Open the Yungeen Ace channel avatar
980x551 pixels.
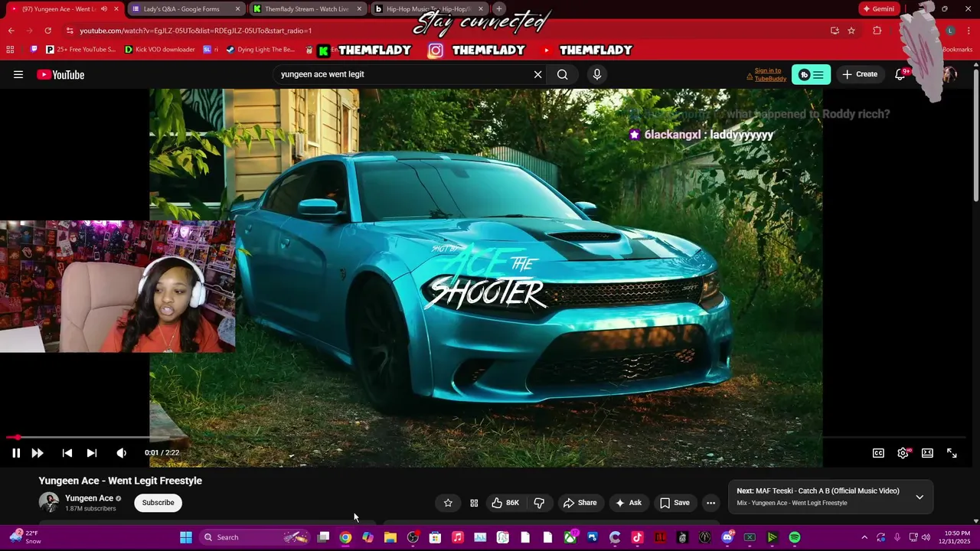coord(49,503)
